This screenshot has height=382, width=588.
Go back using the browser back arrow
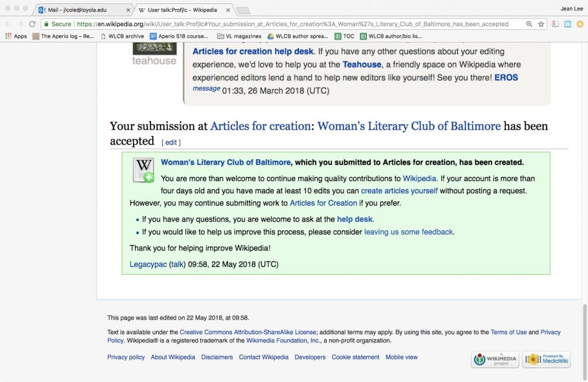[7, 25]
